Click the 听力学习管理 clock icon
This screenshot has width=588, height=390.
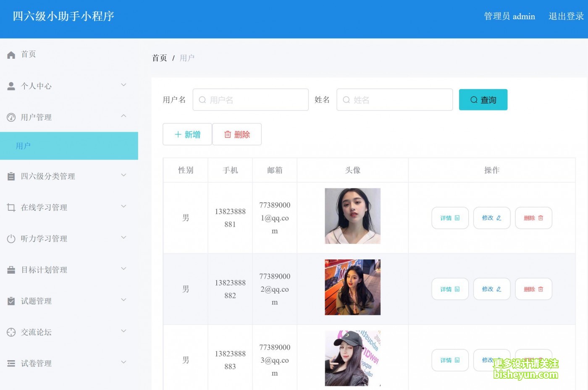[11, 238]
